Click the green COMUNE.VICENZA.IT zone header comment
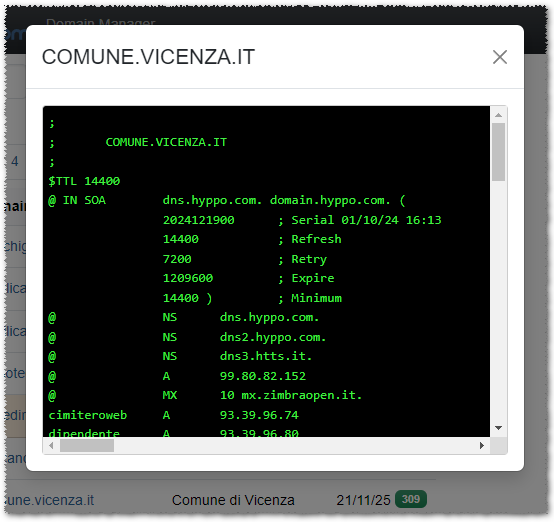 click(166, 142)
